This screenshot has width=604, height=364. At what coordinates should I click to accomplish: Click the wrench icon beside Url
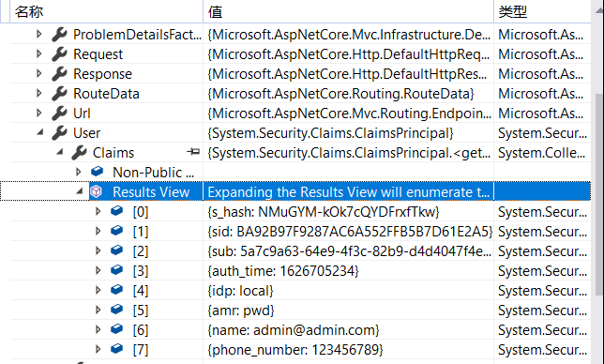(59, 114)
